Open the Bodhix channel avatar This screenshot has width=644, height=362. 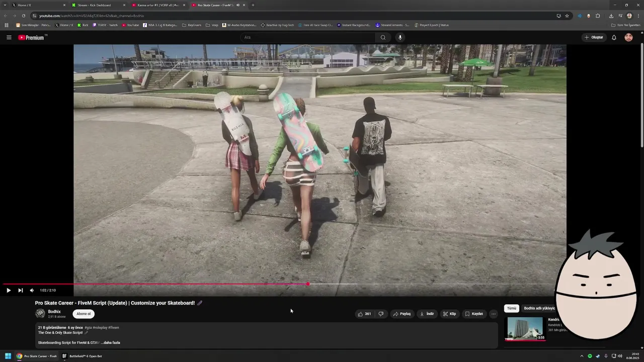(x=40, y=314)
